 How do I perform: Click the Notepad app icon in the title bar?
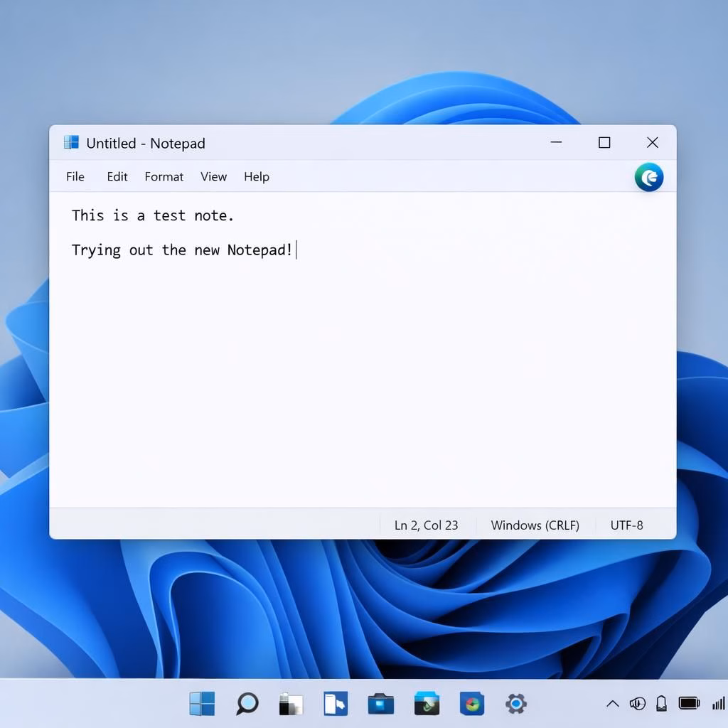point(71,142)
